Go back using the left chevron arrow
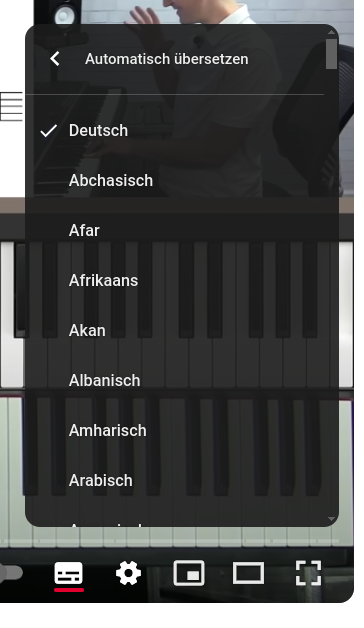 coord(55,59)
